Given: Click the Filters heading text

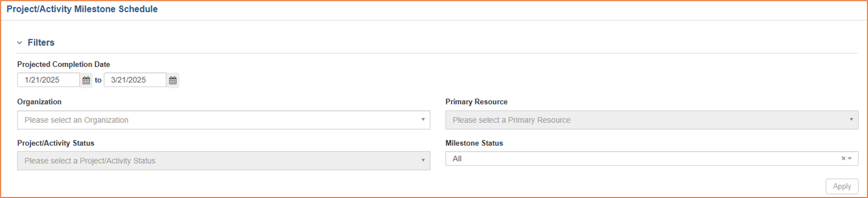Looking at the screenshot, I should 41,43.
